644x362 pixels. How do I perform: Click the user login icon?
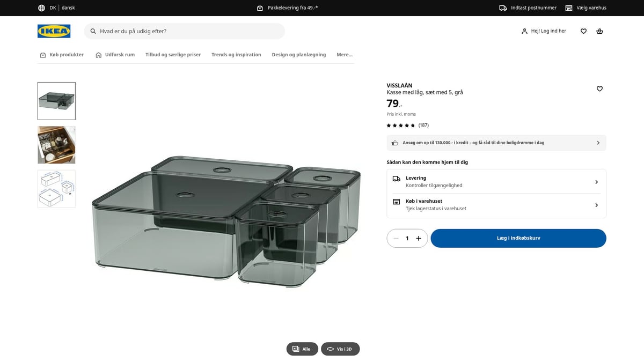click(x=524, y=31)
